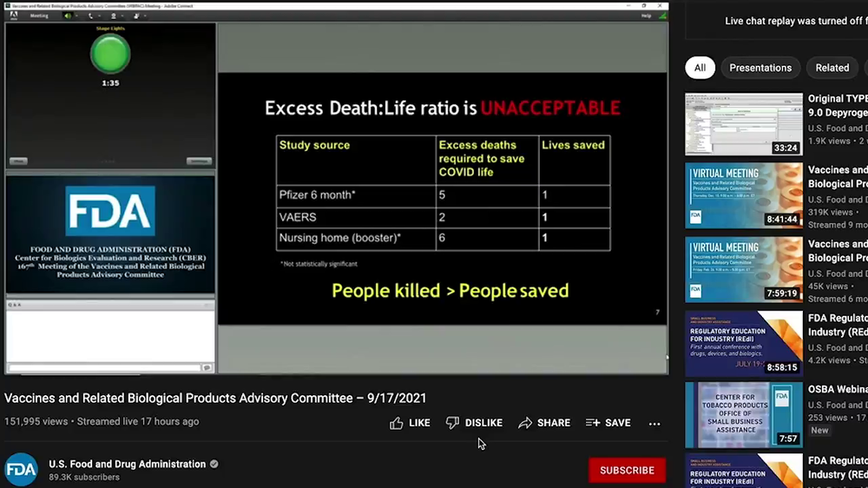Expand the raise-hand status dropdown
The height and width of the screenshot is (488, 868).
pyautogui.click(x=143, y=16)
